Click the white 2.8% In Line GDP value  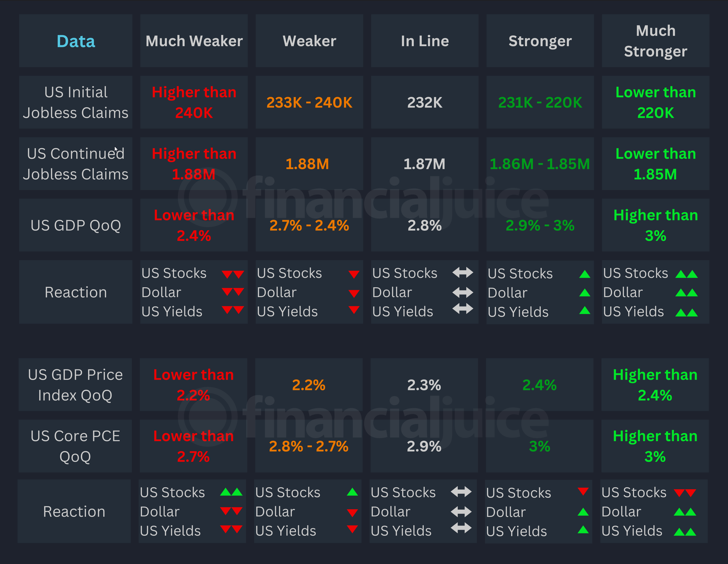[425, 225]
